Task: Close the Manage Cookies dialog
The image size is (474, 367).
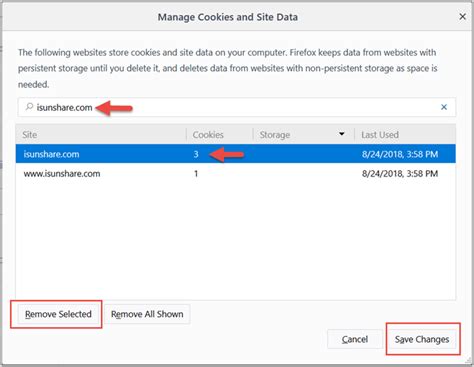Action: (x=462, y=16)
